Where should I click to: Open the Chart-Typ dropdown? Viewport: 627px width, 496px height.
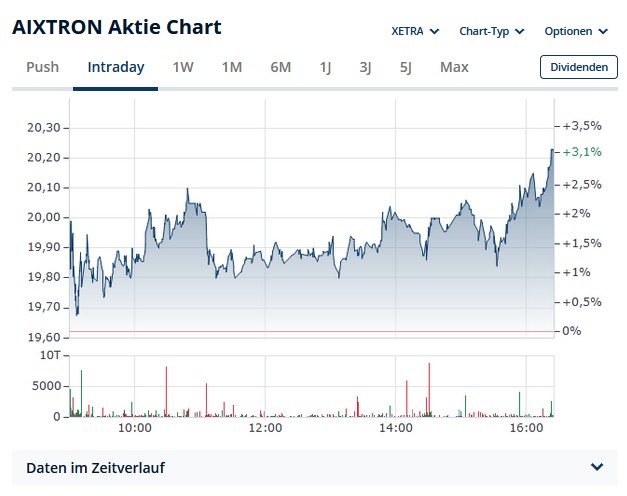(x=491, y=31)
